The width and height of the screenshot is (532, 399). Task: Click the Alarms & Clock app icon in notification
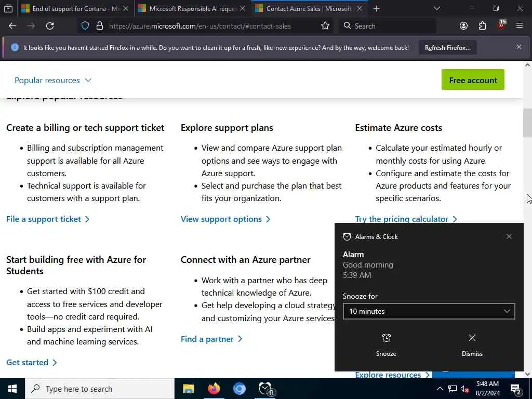point(347,237)
